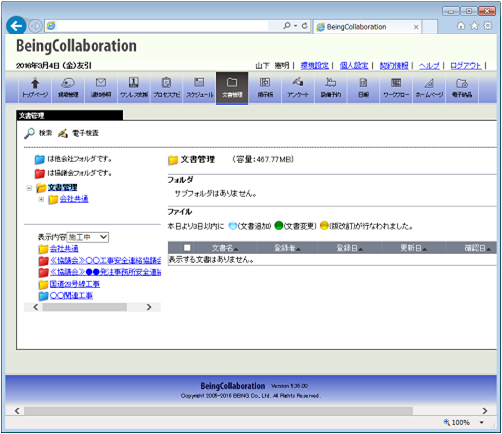This screenshot has width=502, height=434.
Task: Sort the table by 登録者 column
Action: (287, 248)
